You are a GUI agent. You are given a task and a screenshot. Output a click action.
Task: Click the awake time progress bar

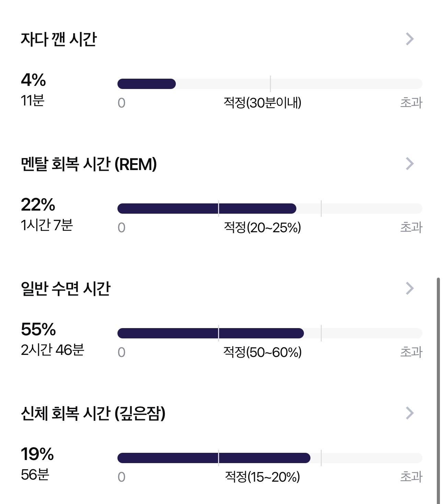pos(270,84)
